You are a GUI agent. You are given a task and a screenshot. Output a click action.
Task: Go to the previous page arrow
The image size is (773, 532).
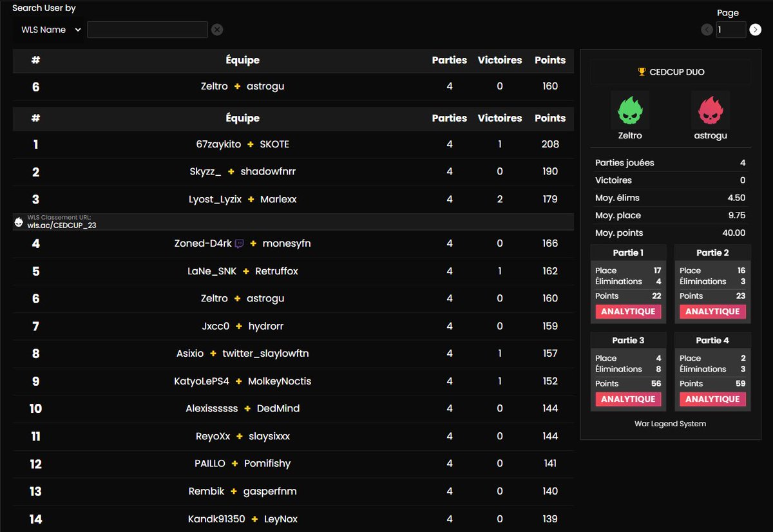707,30
